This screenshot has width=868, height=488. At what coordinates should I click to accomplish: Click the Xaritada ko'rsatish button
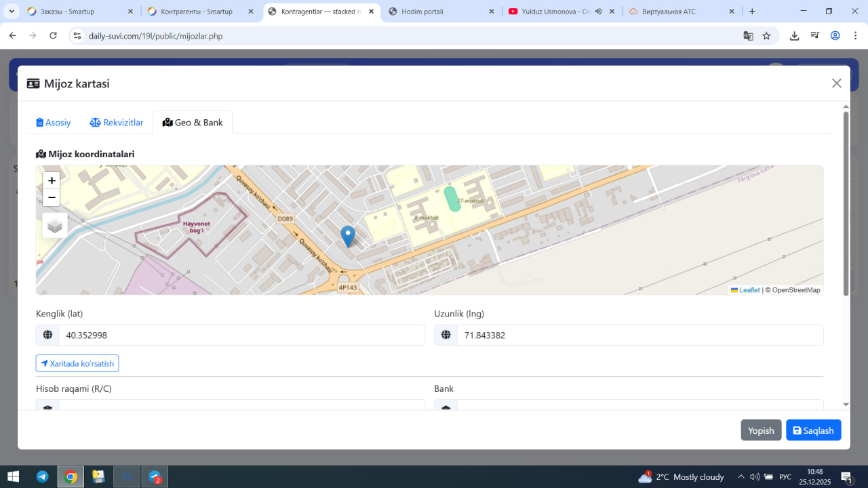(x=77, y=363)
